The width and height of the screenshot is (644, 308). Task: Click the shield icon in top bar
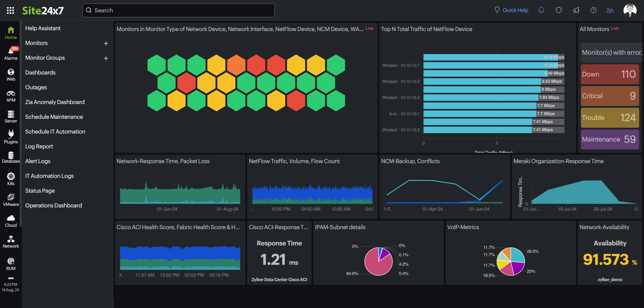558,10
